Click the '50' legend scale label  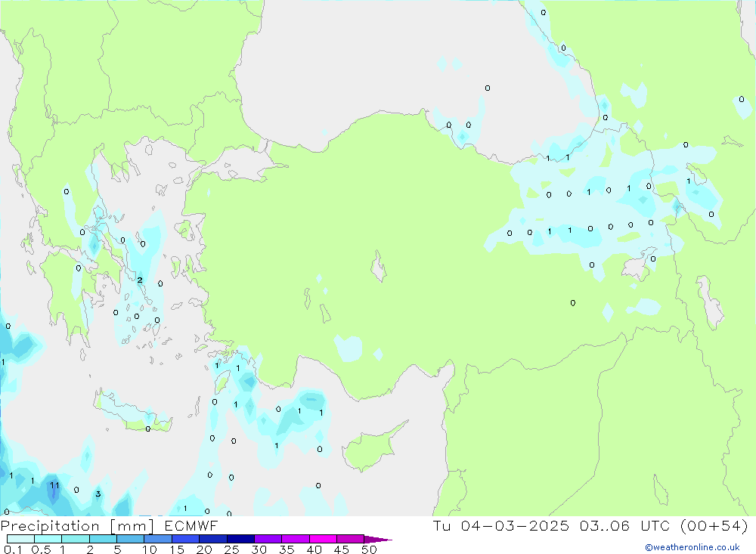(369, 549)
